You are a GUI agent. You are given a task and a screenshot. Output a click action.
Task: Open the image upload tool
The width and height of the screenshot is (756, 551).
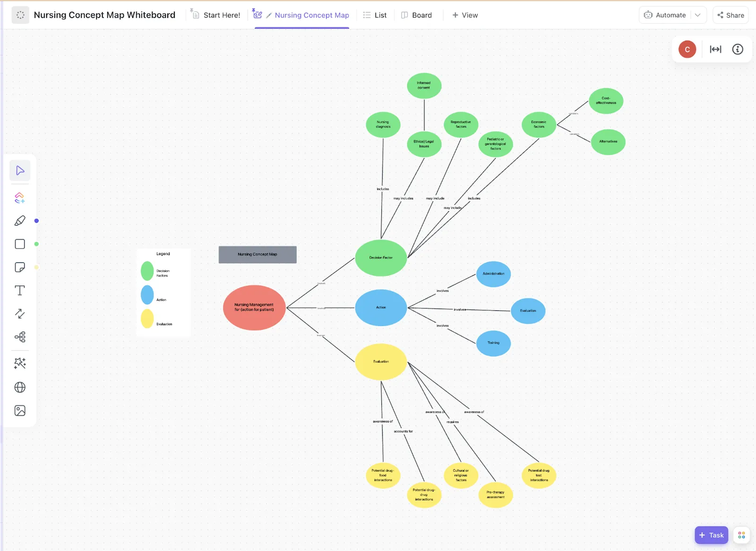pyautogui.click(x=20, y=410)
